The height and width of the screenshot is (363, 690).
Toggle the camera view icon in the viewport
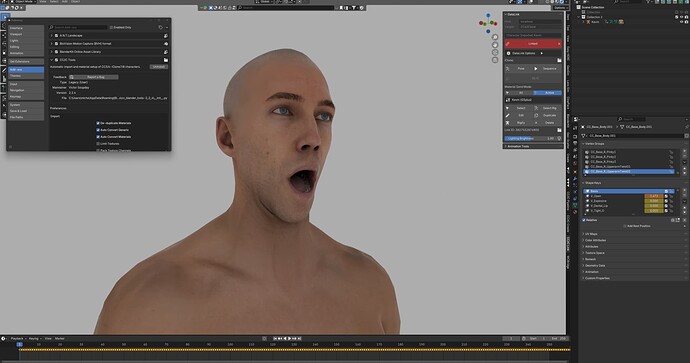[495, 52]
